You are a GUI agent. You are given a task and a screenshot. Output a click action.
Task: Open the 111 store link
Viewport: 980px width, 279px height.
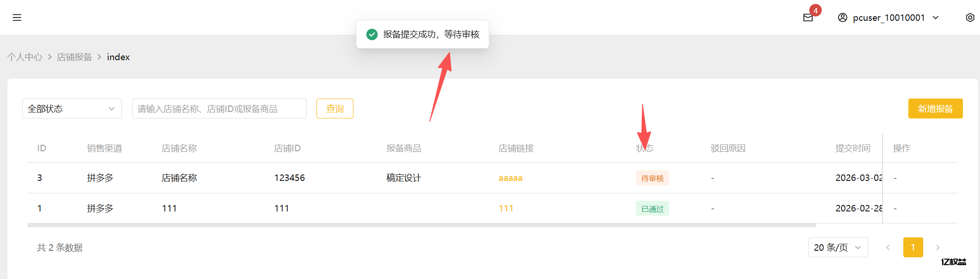tap(506, 208)
